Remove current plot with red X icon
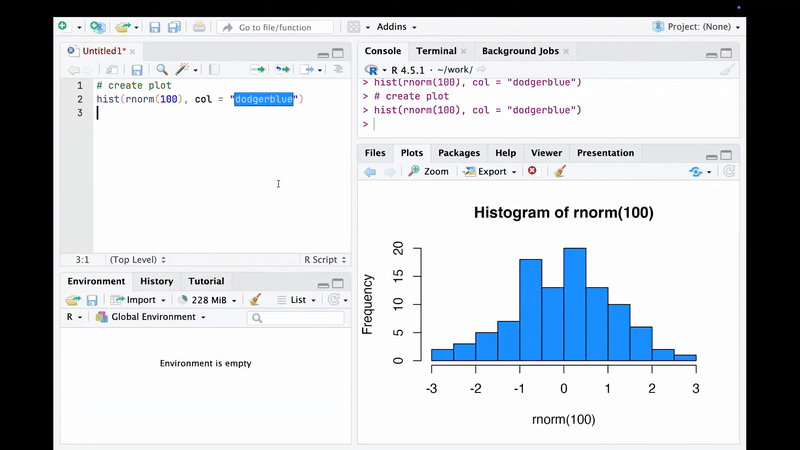This screenshot has height=450, width=800. [532, 172]
